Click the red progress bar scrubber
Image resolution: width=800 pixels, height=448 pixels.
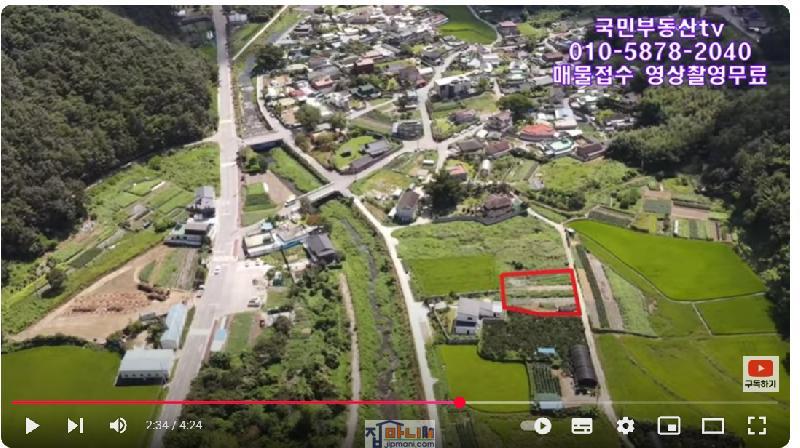pos(460,403)
